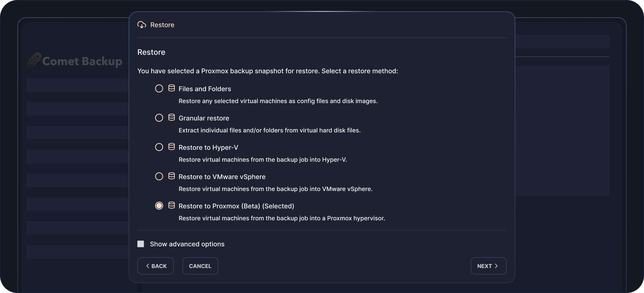644x293 pixels.
Task: Pick the Restore to VMware vSphere option
Action: [x=159, y=177]
